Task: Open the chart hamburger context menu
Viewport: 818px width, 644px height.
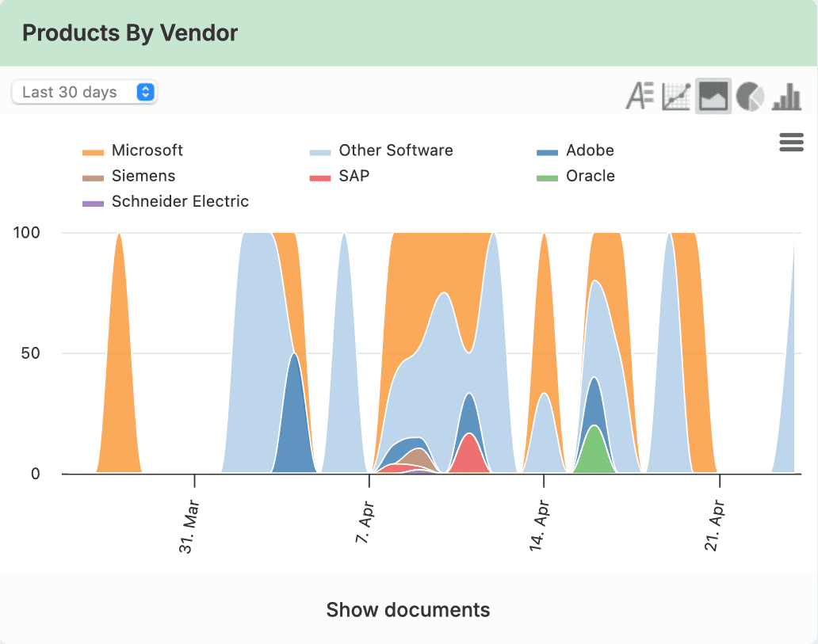Action: (x=791, y=142)
